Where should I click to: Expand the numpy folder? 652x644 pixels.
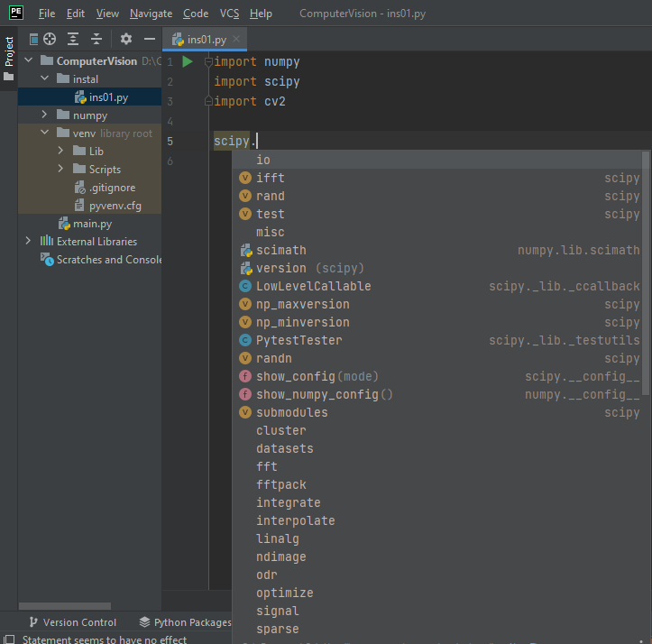(44, 115)
